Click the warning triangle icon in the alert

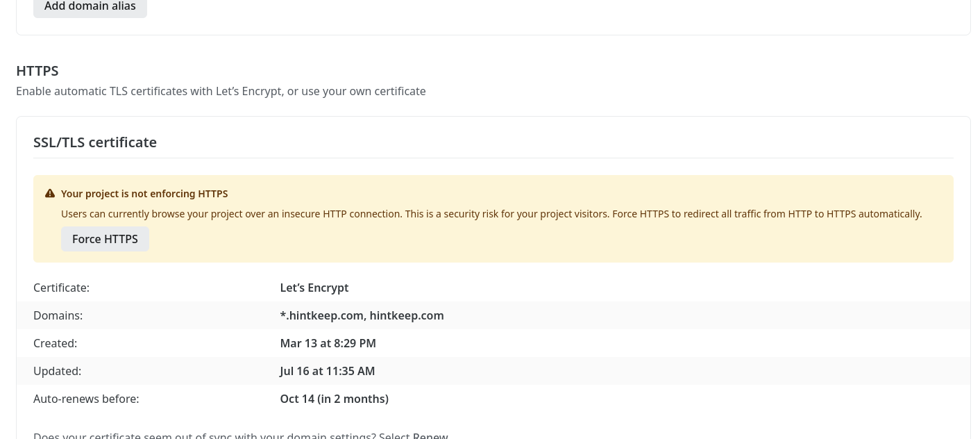50,194
